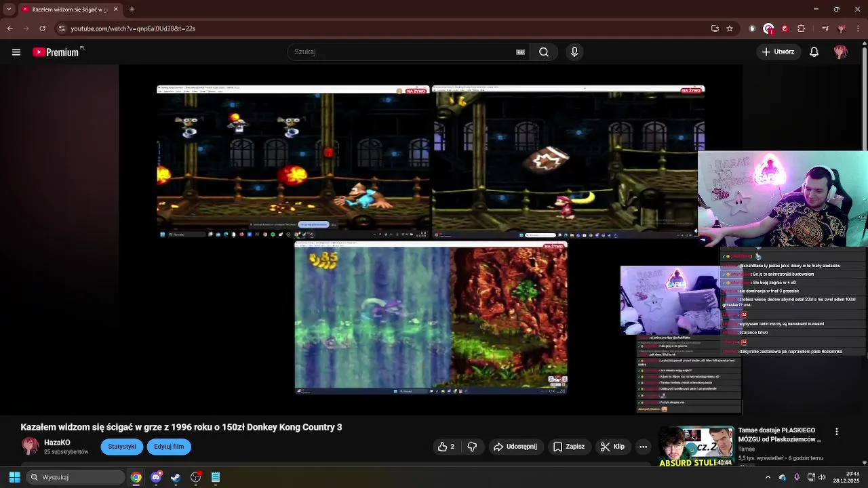Open options for the Tamae suggested video
868x488 pixels.
(x=837, y=432)
